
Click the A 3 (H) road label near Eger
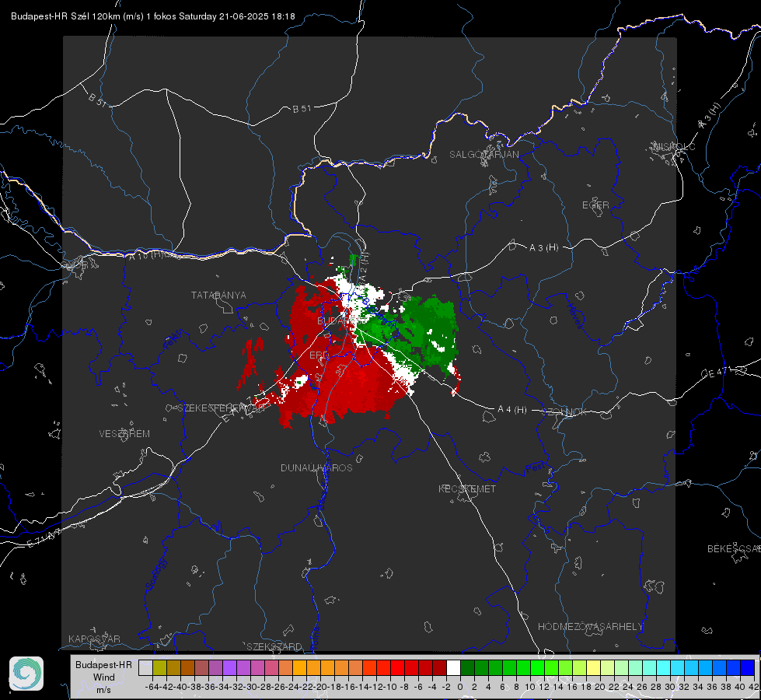click(x=543, y=248)
